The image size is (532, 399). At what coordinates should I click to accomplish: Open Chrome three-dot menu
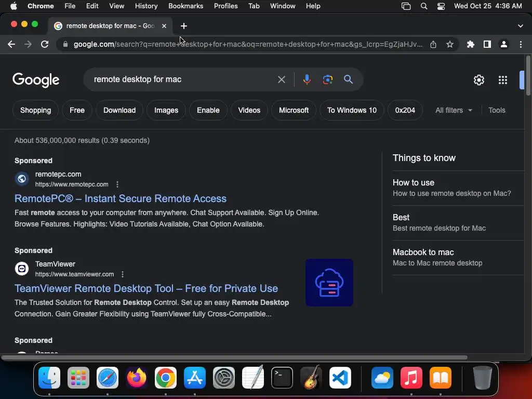point(521,44)
